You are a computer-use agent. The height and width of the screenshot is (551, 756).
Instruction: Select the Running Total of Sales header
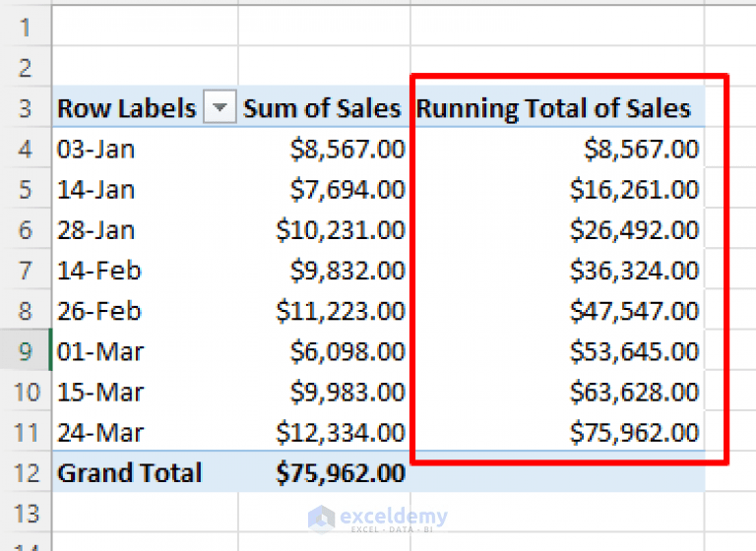[557, 107]
